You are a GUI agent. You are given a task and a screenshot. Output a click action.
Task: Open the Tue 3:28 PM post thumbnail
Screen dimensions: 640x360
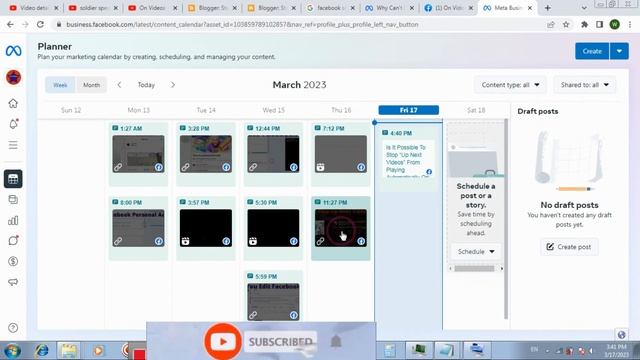206,154
